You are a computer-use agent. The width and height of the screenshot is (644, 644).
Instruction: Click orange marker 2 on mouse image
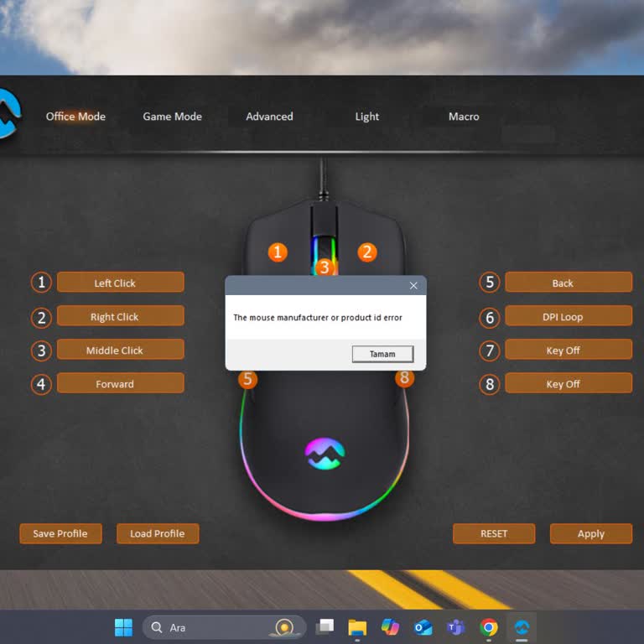(366, 252)
